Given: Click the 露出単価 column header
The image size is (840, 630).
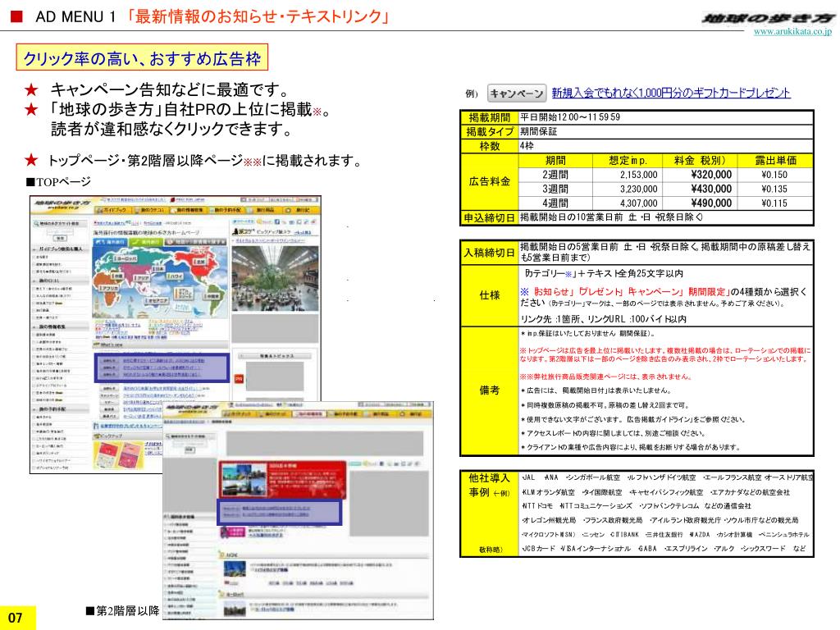Looking at the screenshot, I should coord(775,161).
